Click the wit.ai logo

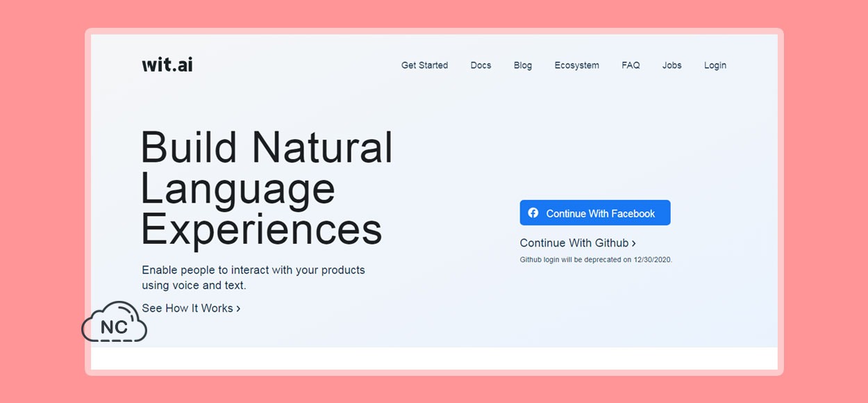pos(167,65)
